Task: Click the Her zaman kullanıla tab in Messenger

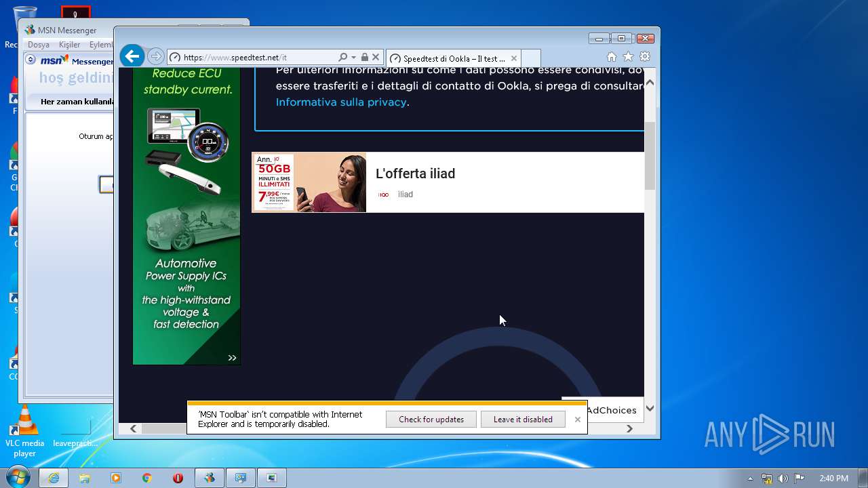Action: (x=76, y=102)
